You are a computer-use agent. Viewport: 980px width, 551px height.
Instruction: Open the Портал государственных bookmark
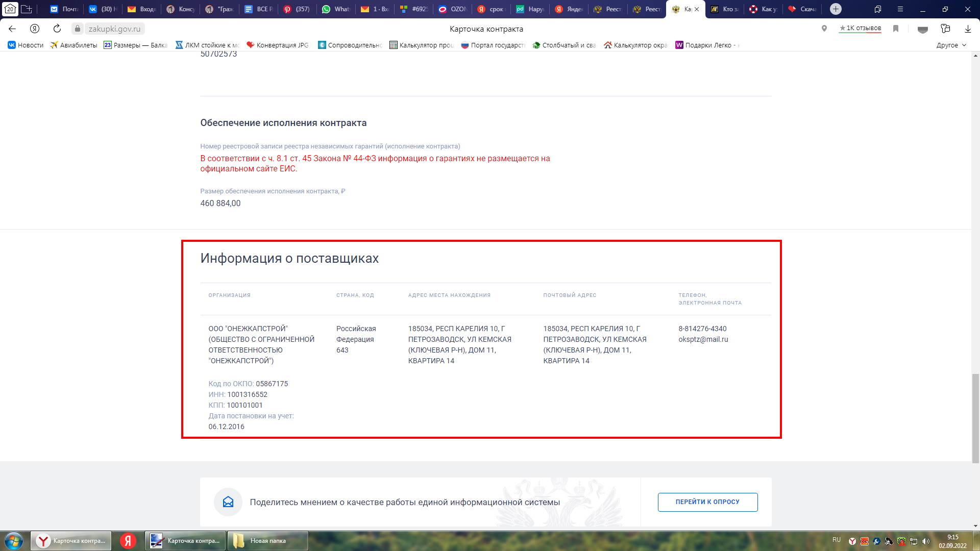click(x=493, y=45)
